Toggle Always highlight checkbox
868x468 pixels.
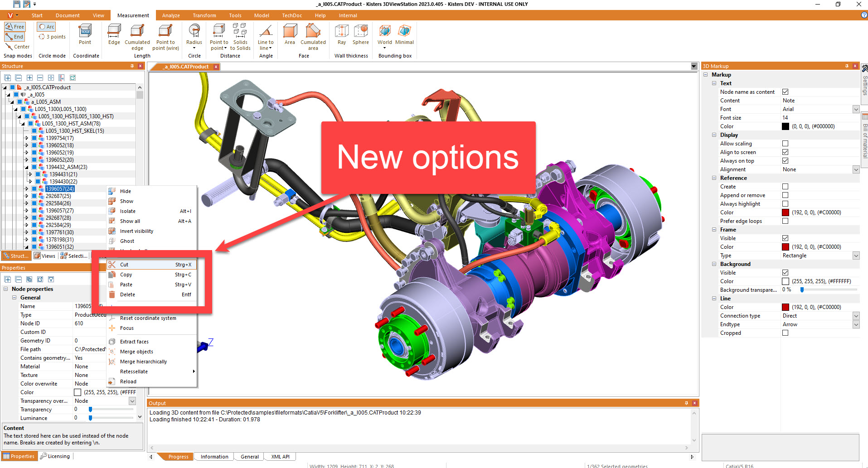click(x=785, y=204)
